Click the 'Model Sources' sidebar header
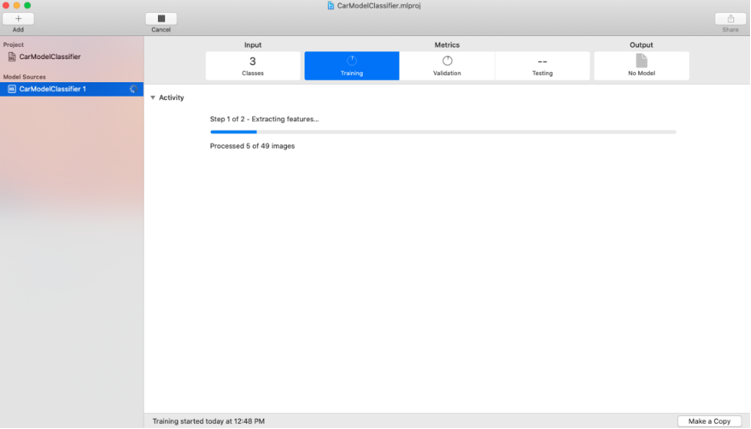This screenshot has height=429, width=751. [x=24, y=77]
